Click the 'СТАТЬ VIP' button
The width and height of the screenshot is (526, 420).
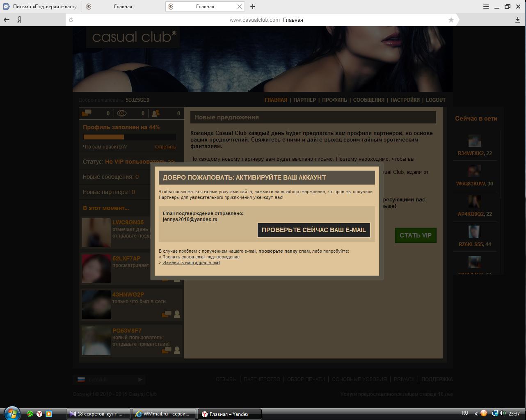416,235
